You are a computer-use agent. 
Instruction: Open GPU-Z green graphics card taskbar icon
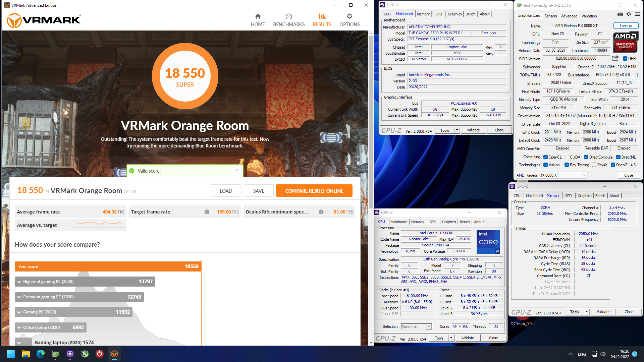(55, 354)
